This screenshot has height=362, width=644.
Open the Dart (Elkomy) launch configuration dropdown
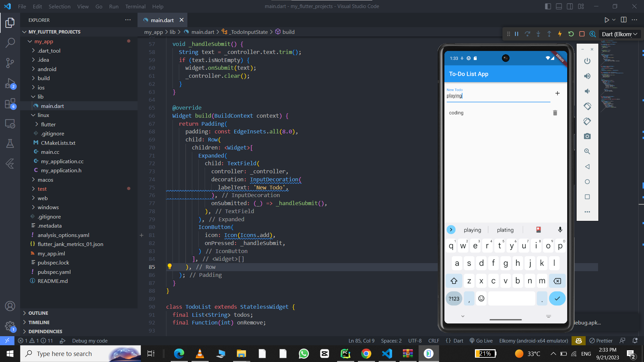(619, 34)
